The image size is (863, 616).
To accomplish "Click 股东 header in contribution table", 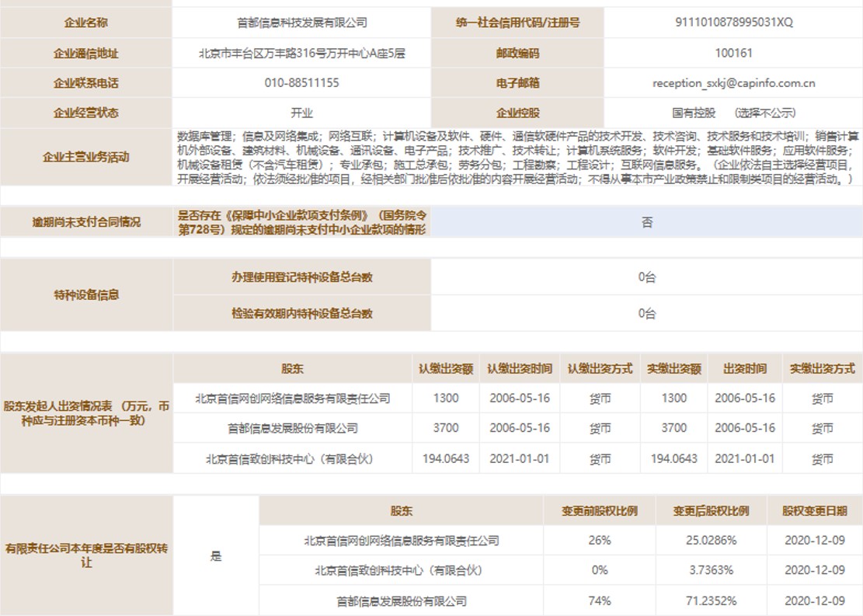I will [x=292, y=369].
